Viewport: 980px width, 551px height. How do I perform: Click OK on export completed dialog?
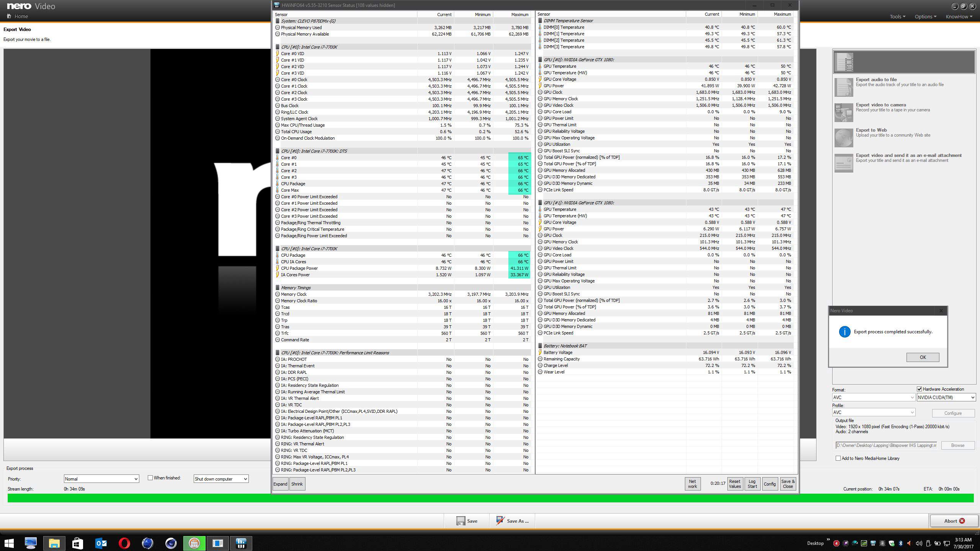click(922, 357)
